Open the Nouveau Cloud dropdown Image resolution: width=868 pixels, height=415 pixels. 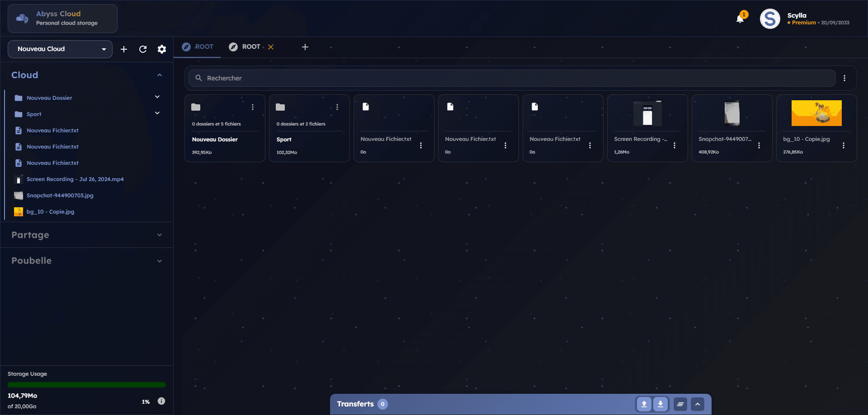[60, 49]
